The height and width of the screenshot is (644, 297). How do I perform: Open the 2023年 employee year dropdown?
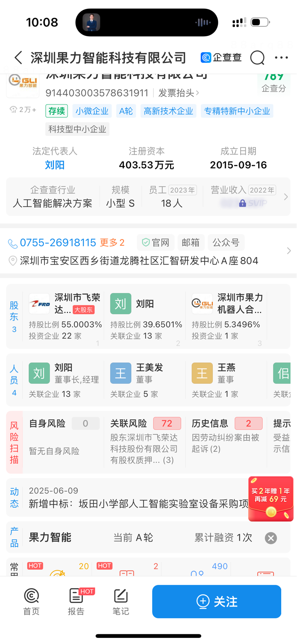pos(183,190)
